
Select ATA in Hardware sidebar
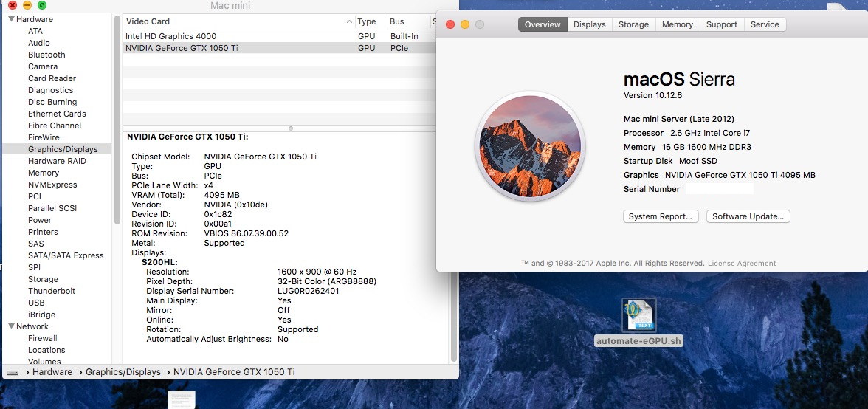coord(35,31)
